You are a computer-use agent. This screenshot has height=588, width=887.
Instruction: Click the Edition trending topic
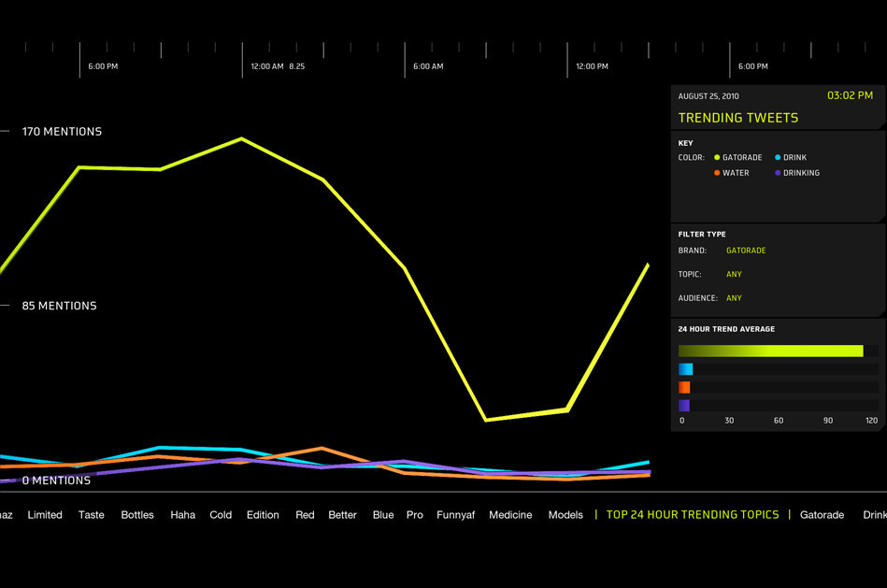tap(263, 515)
